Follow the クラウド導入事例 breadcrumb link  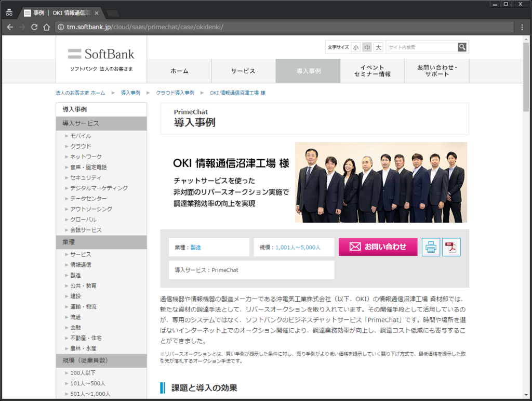(x=175, y=93)
